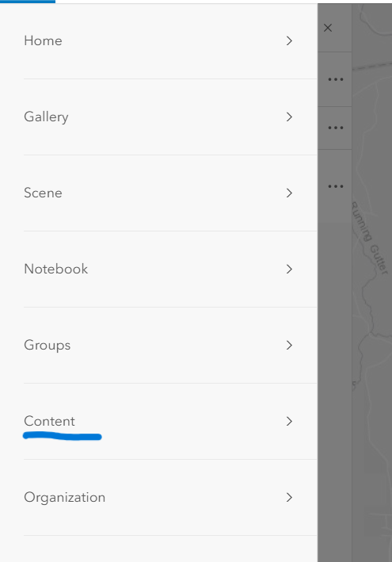392x562 pixels.
Task: Expand the Gallery chevron arrow
Action: point(289,117)
